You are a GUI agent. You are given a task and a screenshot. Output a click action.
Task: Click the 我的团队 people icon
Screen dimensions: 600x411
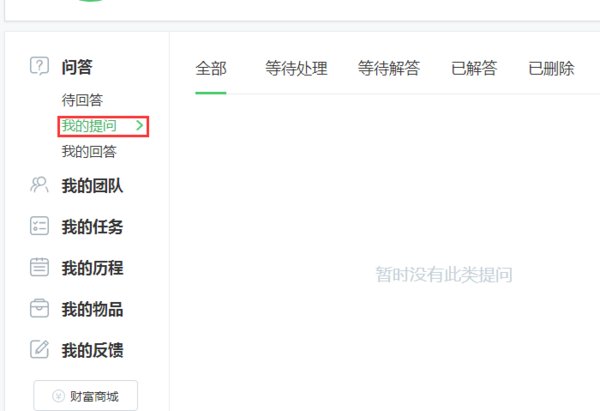pyautogui.click(x=40, y=185)
